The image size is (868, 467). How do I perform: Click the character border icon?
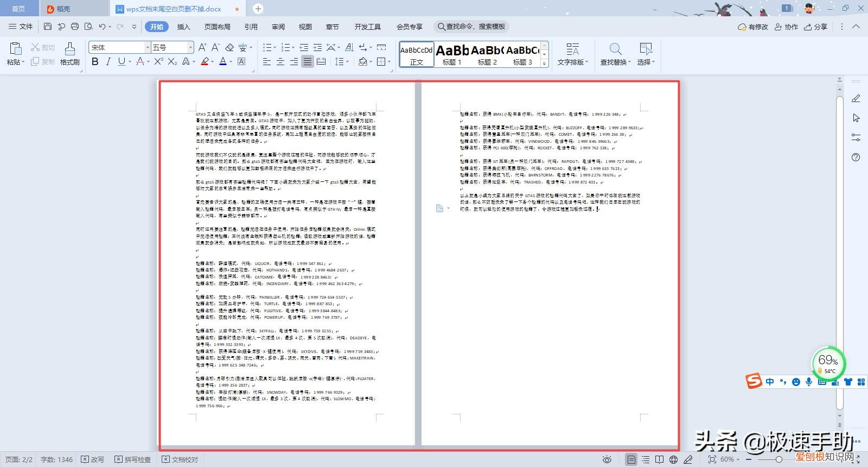(x=242, y=61)
